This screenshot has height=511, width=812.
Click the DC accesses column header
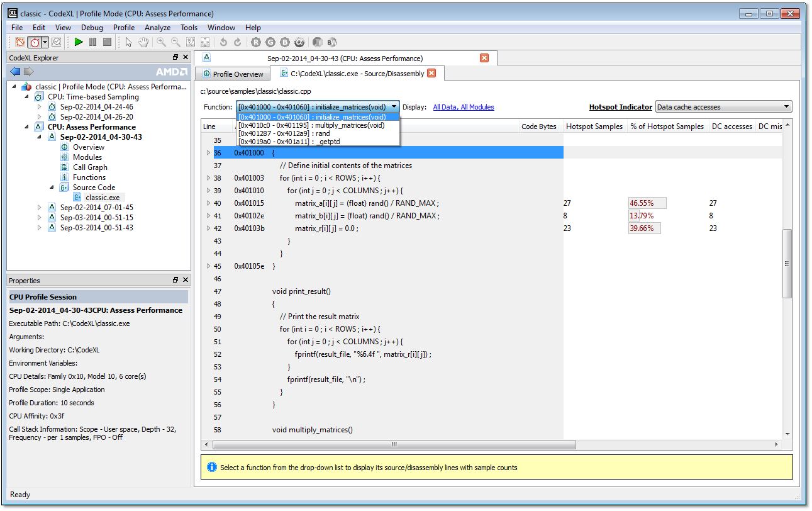(x=731, y=126)
